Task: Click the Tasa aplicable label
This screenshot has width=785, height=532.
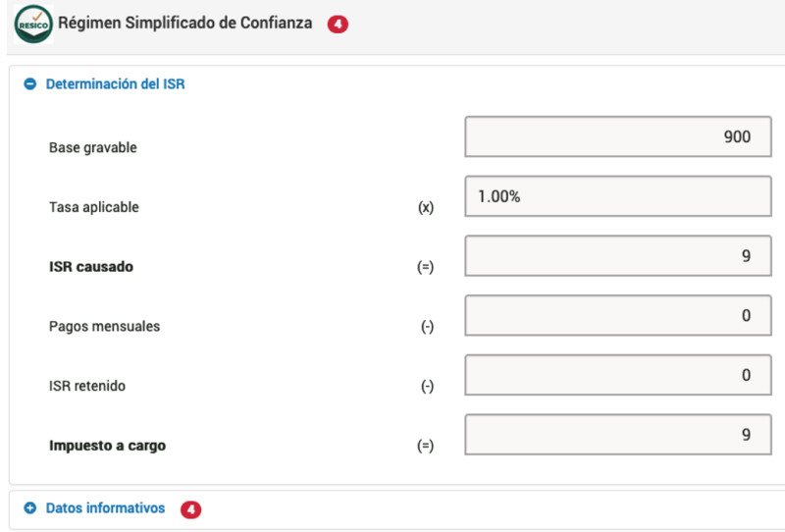Action: [93, 207]
